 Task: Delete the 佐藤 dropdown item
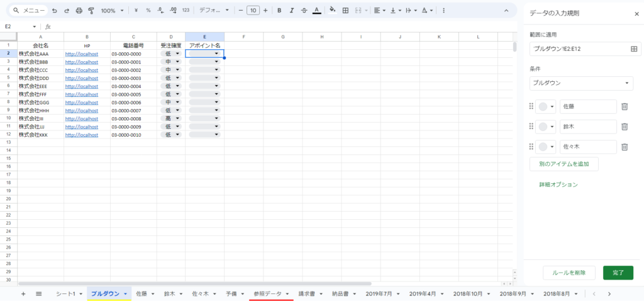[625, 107]
